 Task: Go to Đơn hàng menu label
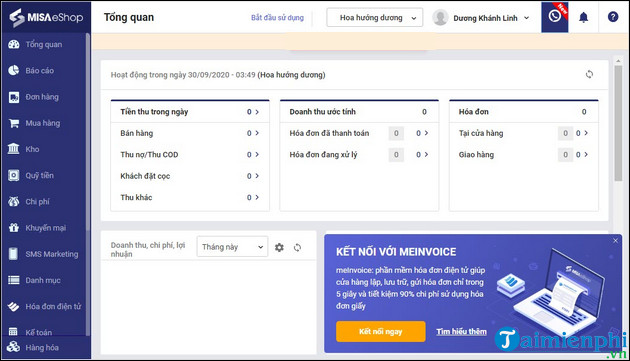coord(42,97)
